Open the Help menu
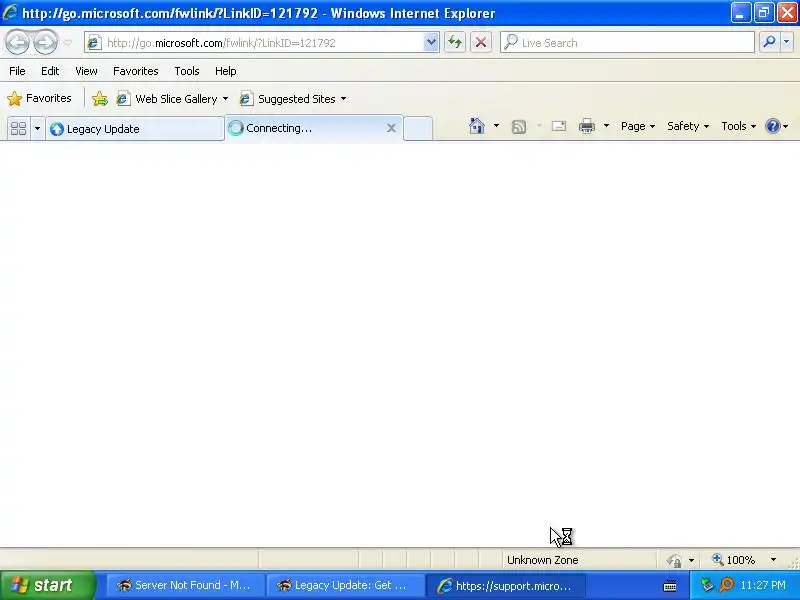Image resolution: width=800 pixels, height=600 pixels. point(226,71)
